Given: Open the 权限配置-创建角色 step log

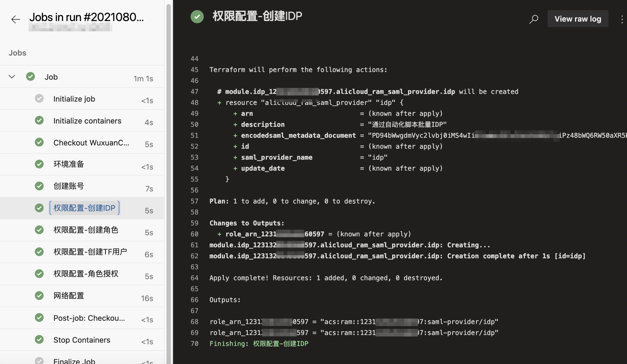Looking at the screenshot, I should click(x=86, y=230).
